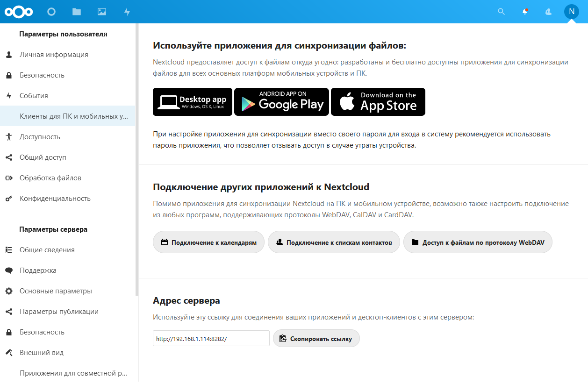The height and width of the screenshot is (384, 588).
Task: Open the Google Play Android app badge
Action: 281,102
